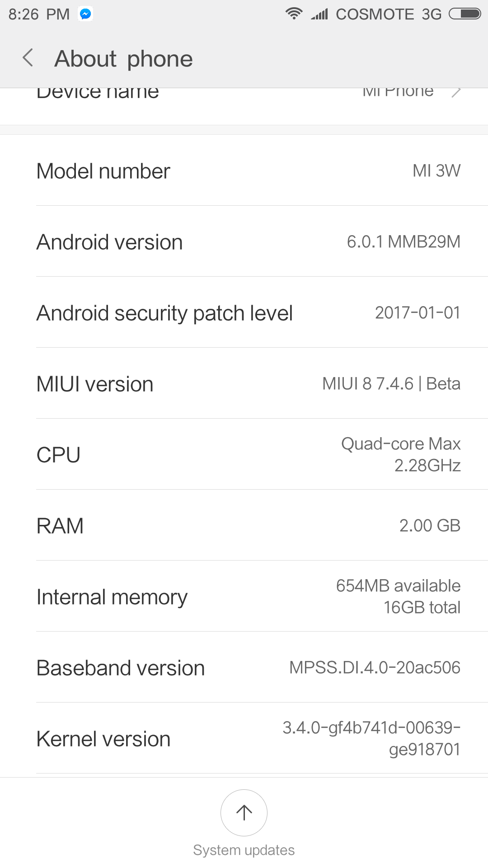Tap the Android version row
Viewport: 488px width, 868px height.
pyautogui.click(x=244, y=241)
